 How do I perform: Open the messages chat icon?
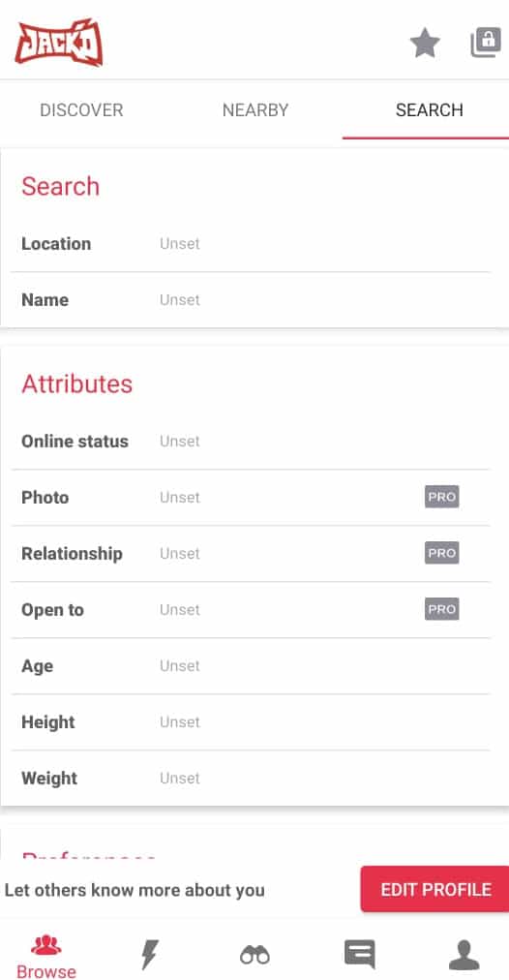(x=360, y=955)
